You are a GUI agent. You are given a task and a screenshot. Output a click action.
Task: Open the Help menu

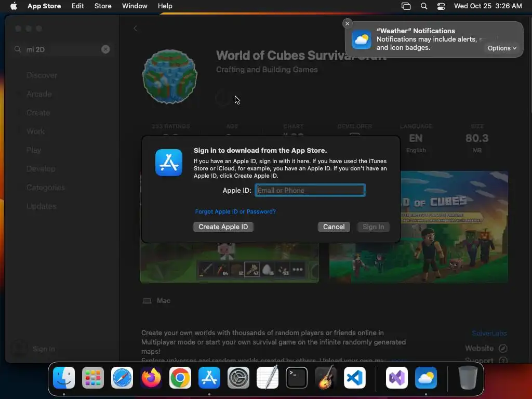point(165,6)
